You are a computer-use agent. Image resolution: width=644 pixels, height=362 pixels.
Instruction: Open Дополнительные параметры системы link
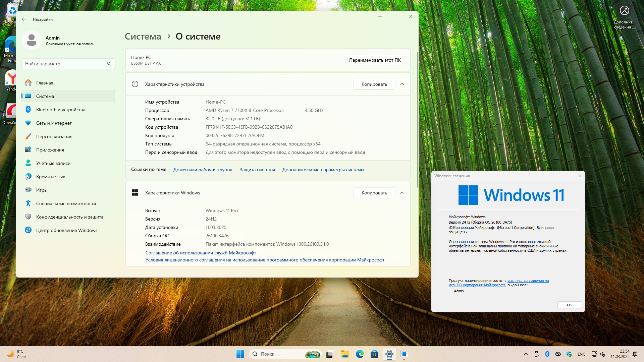[x=323, y=170]
